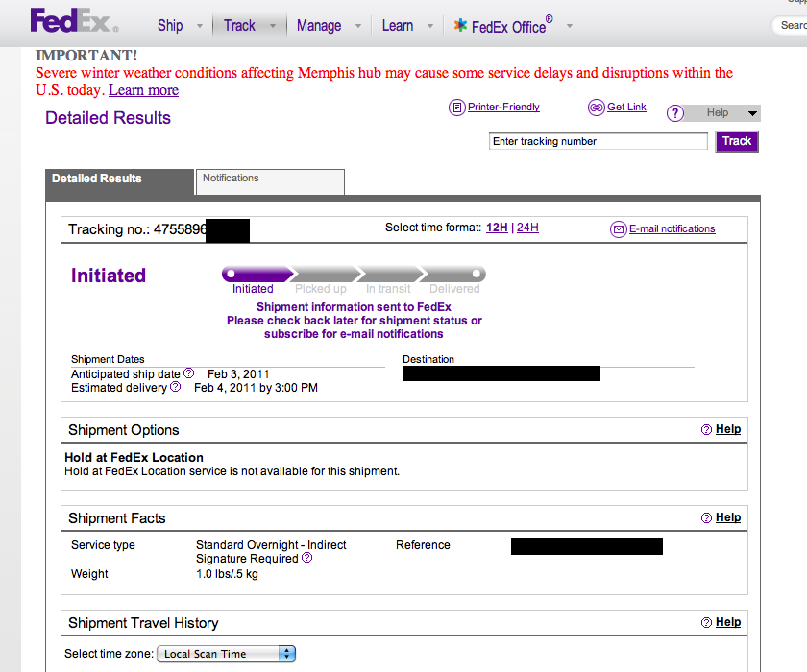
Task: Open E-mail notifications link
Action: [672, 228]
